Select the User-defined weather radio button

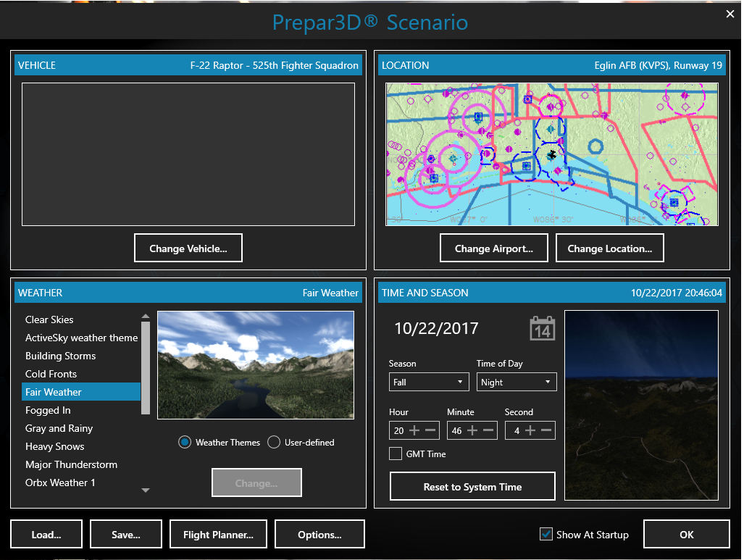click(274, 442)
